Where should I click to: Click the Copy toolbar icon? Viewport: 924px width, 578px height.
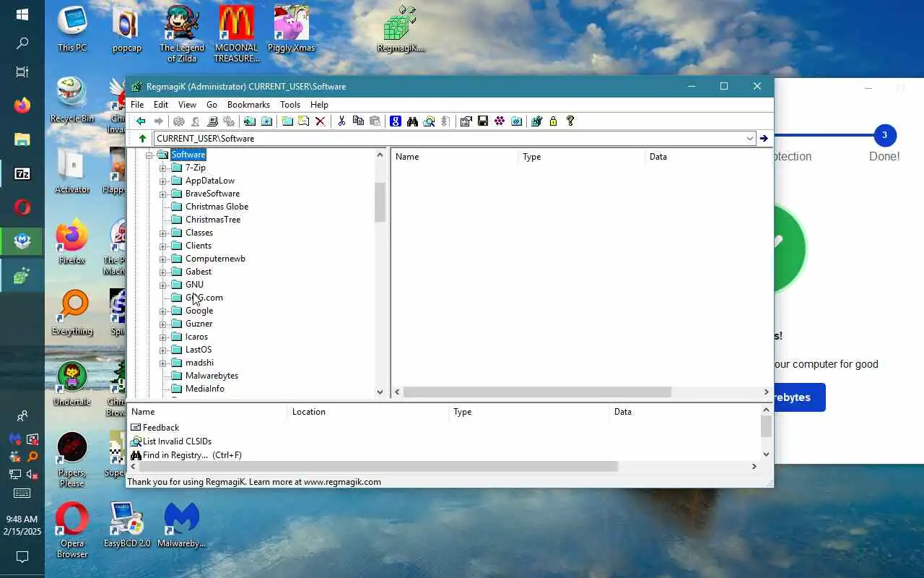coord(358,121)
